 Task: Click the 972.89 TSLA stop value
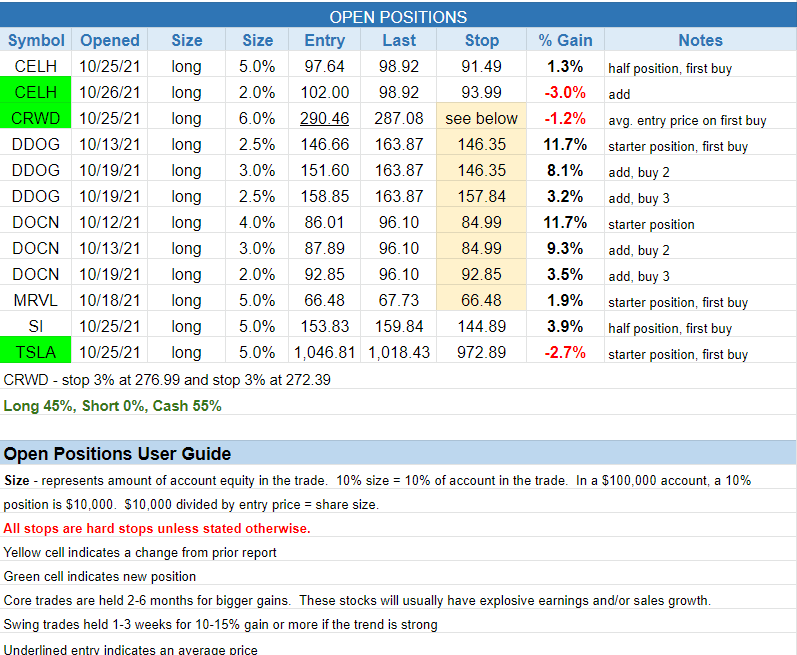[x=481, y=352]
